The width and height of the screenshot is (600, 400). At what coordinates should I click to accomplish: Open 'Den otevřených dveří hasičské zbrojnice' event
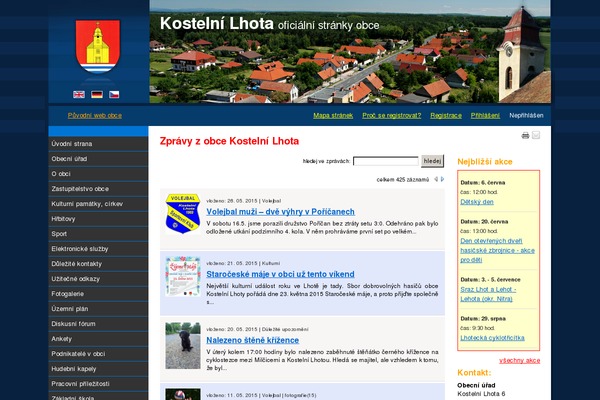pos(497,250)
